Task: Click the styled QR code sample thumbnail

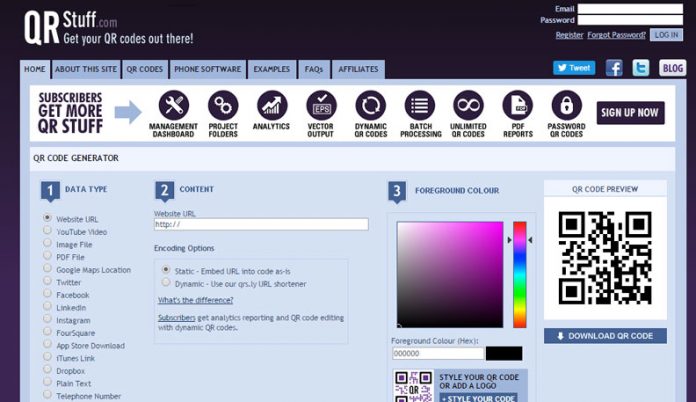Action: 413,386
